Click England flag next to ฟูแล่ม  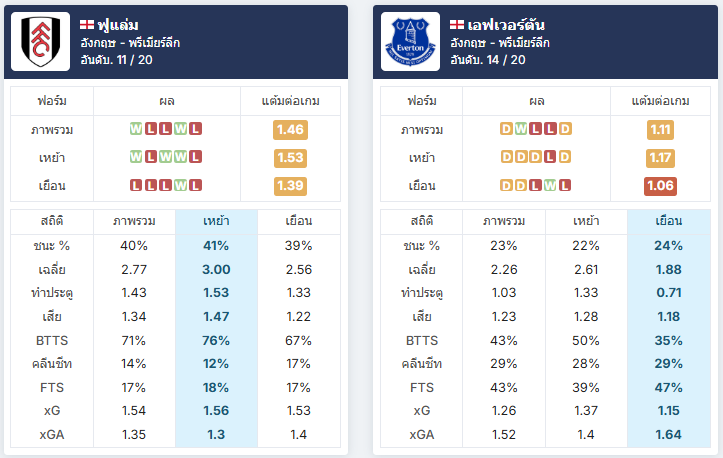coord(87,24)
